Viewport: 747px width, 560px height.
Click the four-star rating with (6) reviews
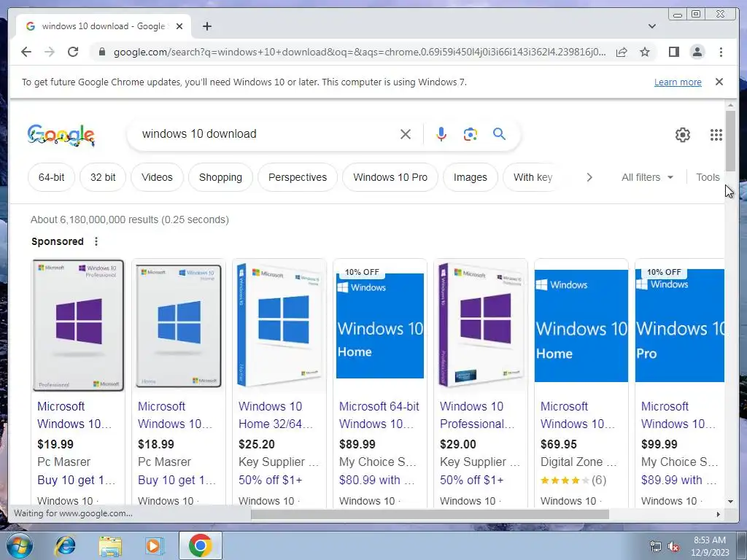573,480
